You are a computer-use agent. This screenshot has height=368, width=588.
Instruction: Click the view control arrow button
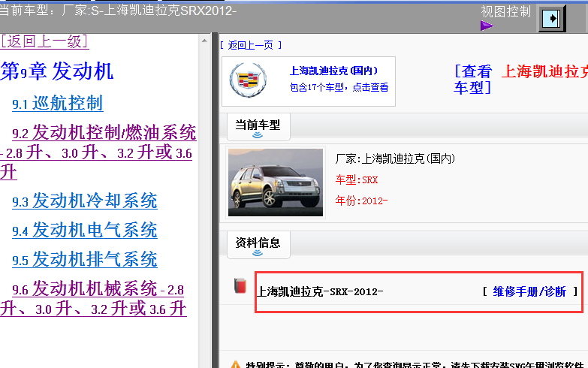pos(552,18)
